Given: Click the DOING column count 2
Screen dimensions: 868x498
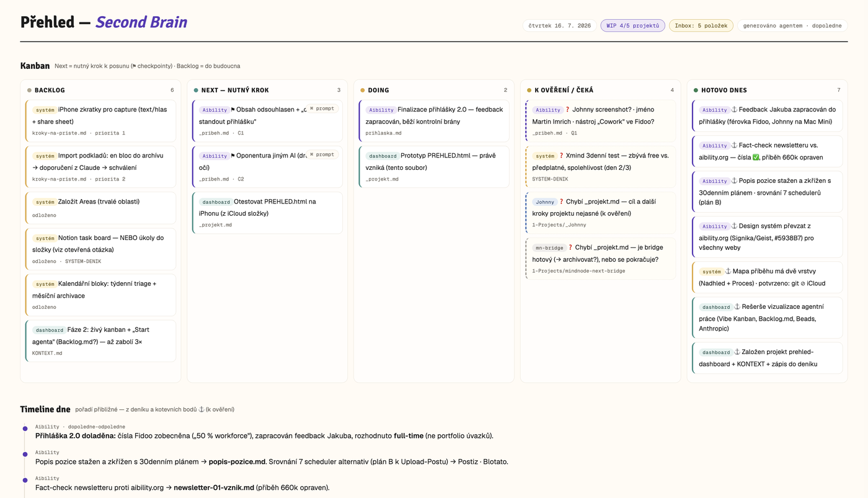Looking at the screenshot, I should [505, 91].
